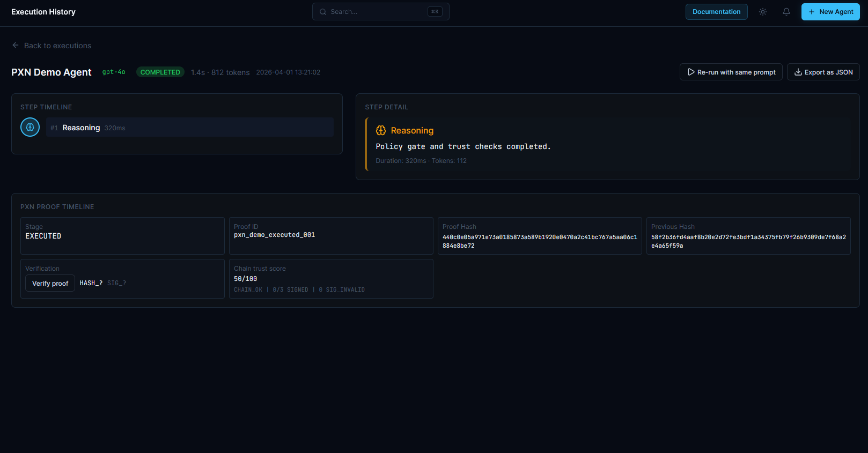Screen dimensions: 868x453
Task: Click the PXN PROOF TIMELINE heading
Action: pyautogui.click(x=57, y=207)
